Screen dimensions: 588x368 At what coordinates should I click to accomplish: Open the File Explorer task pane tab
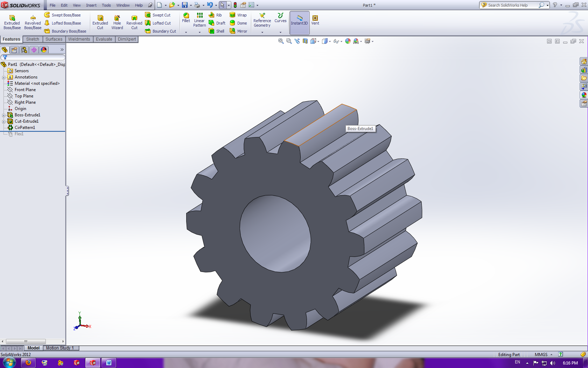[584, 79]
